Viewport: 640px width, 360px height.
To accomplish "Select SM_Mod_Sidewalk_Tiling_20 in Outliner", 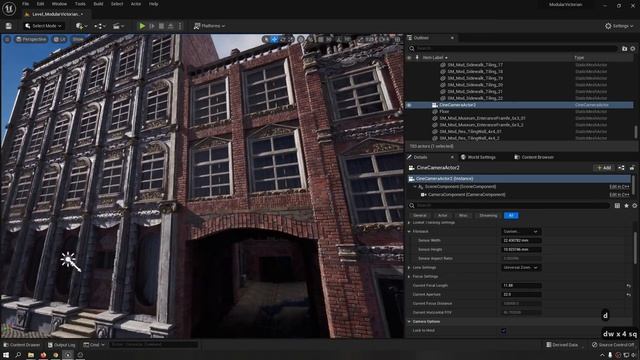I will [475, 85].
